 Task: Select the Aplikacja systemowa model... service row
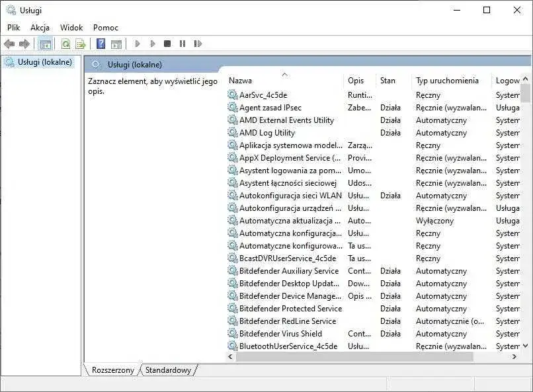[373, 145]
